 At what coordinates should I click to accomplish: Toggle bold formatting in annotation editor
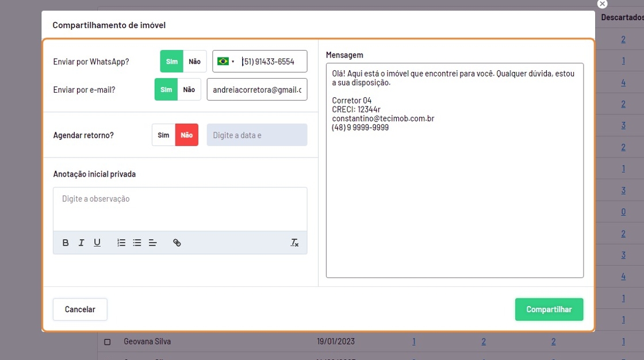66,243
